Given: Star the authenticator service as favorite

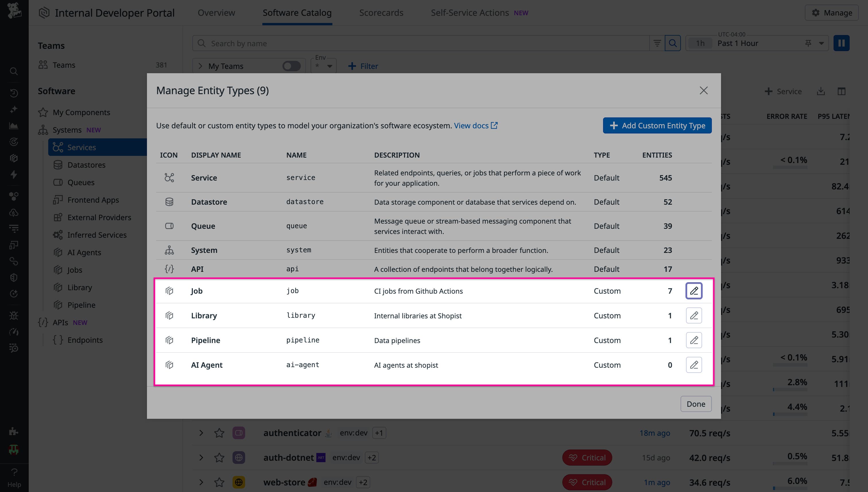Looking at the screenshot, I should (219, 433).
